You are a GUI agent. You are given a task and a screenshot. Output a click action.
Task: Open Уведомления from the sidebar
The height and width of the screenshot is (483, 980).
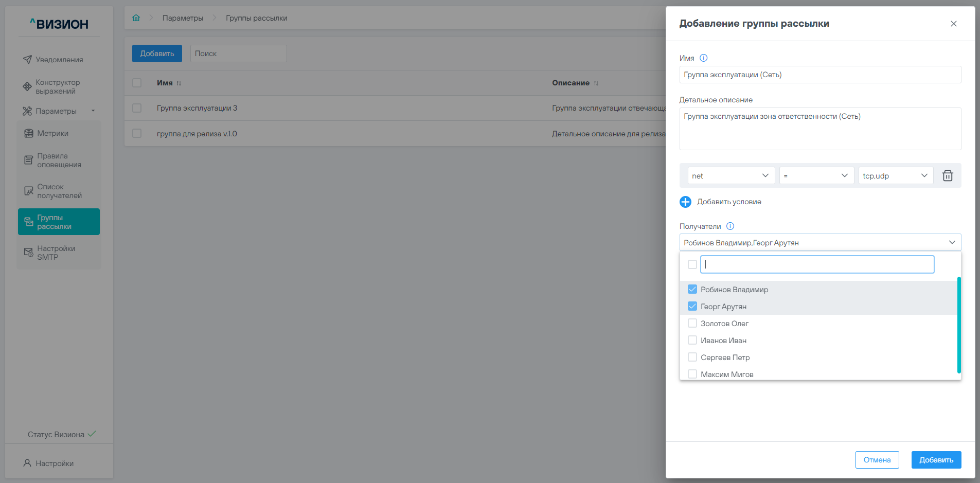coord(59,60)
